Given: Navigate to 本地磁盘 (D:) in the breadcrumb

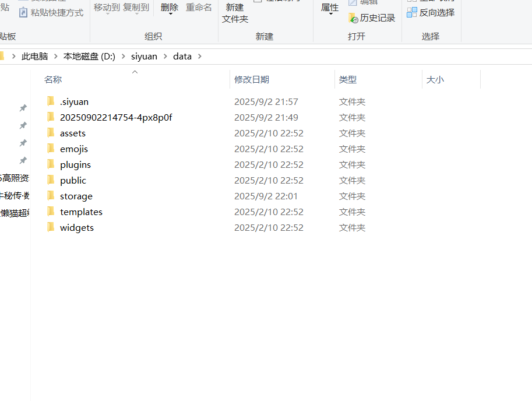Looking at the screenshot, I should tap(89, 57).
